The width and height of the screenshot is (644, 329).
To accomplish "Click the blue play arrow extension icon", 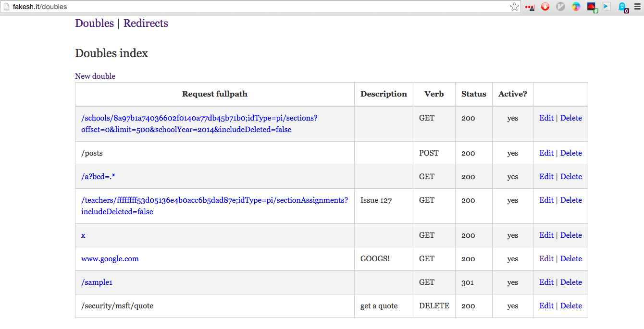I will click(607, 7).
